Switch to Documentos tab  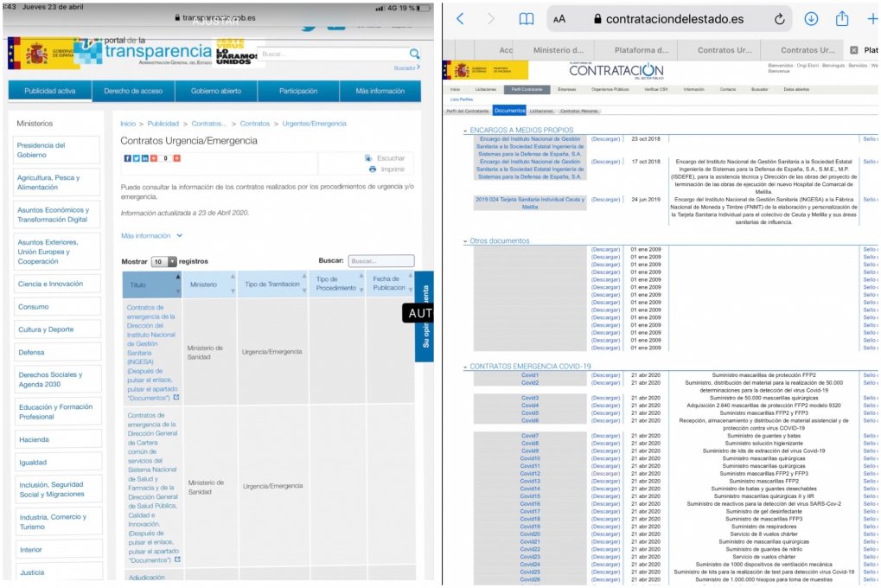[x=509, y=111]
